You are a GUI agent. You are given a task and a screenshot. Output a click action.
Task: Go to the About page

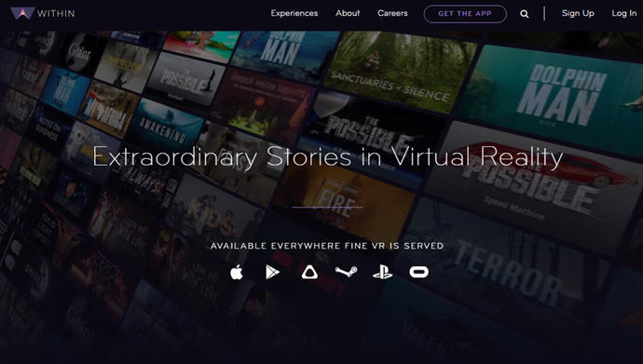[348, 13]
